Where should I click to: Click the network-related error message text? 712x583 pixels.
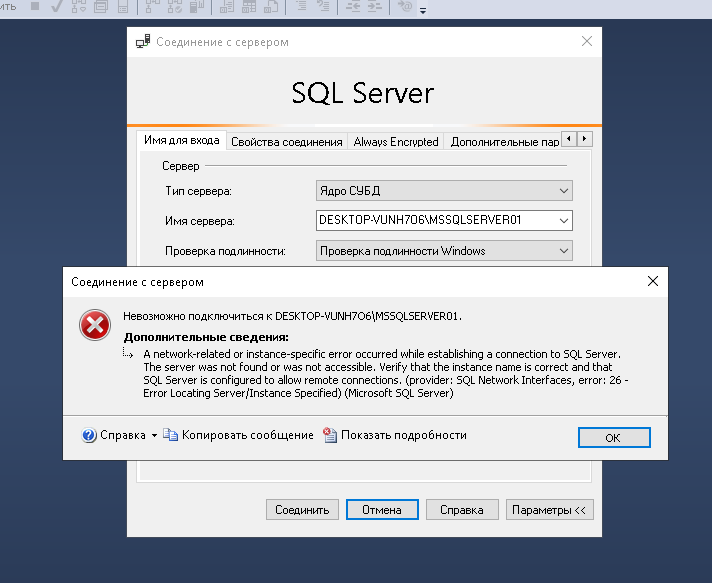point(385,373)
